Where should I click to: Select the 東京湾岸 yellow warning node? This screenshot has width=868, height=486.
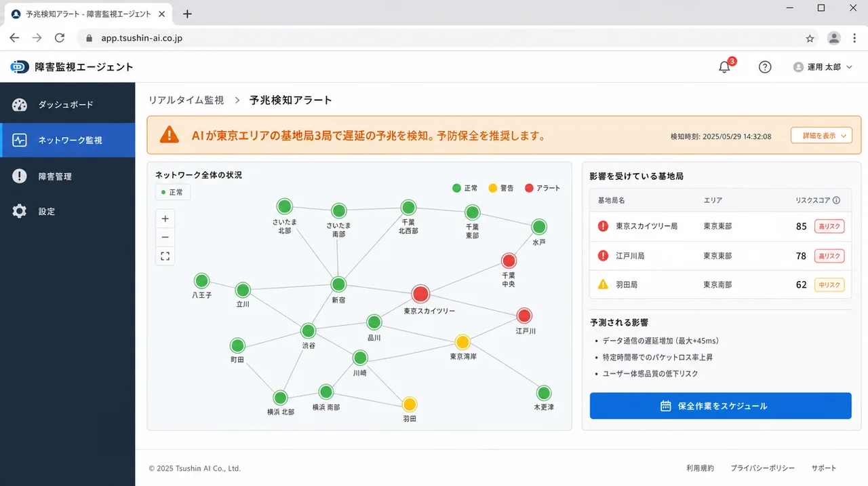click(462, 341)
